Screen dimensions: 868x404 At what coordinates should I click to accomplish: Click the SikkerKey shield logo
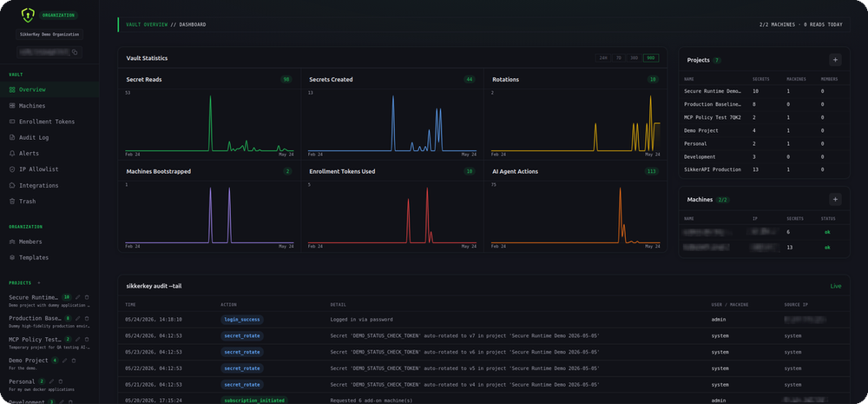28,15
